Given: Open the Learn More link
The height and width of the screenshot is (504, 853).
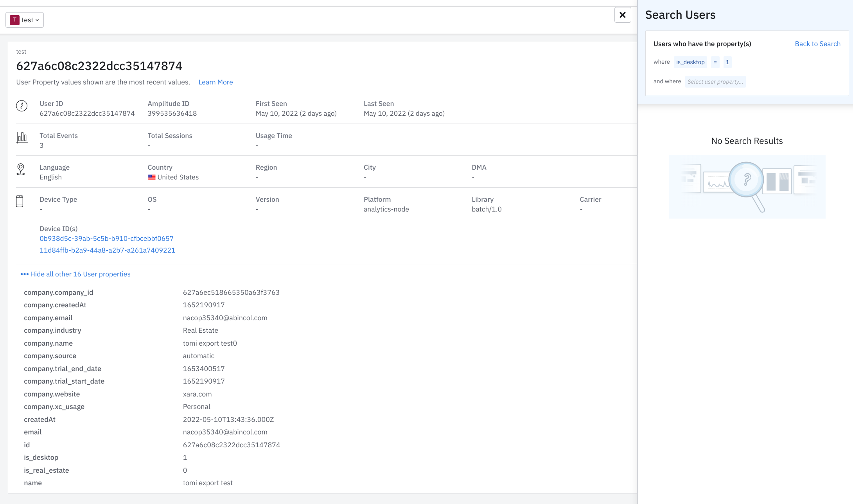Looking at the screenshot, I should point(215,82).
